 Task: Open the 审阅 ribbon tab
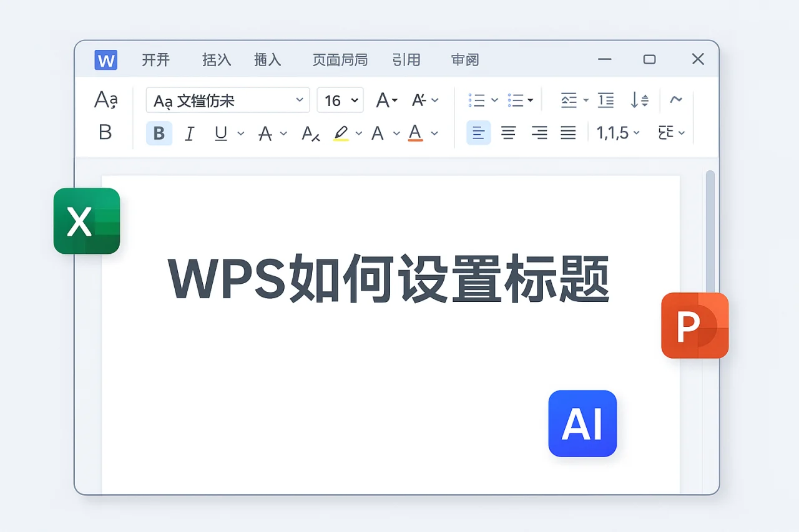point(464,60)
